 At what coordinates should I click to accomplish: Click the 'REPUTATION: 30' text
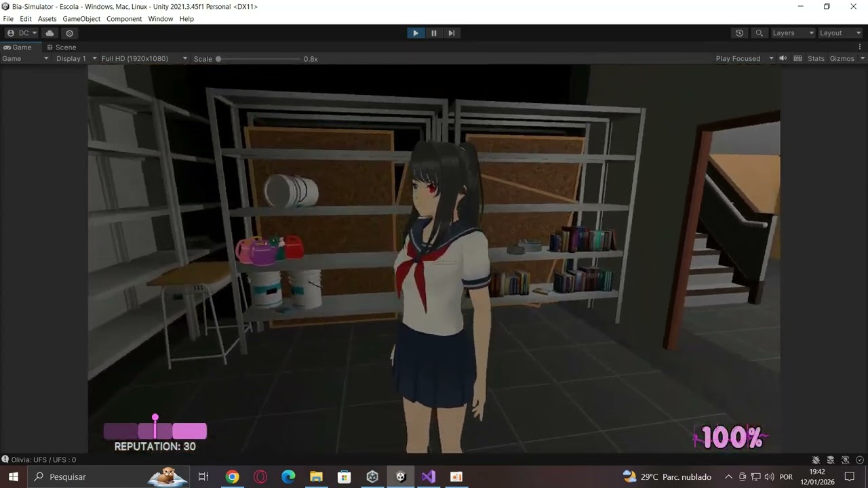(x=155, y=447)
